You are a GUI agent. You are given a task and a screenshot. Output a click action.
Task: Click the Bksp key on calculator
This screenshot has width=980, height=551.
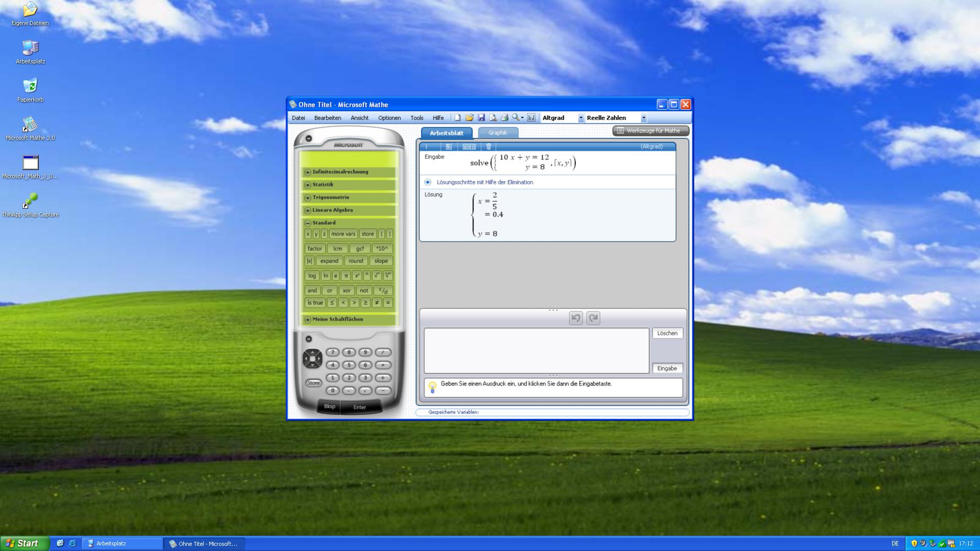[329, 406]
